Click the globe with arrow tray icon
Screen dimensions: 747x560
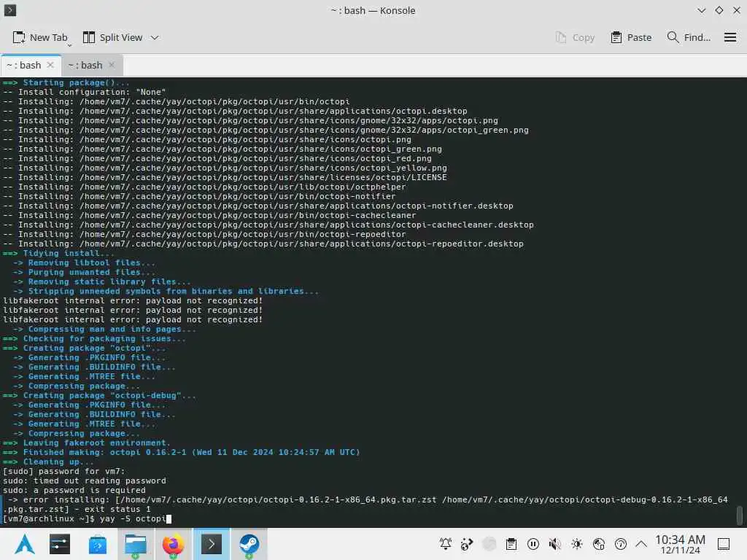(x=467, y=544)
